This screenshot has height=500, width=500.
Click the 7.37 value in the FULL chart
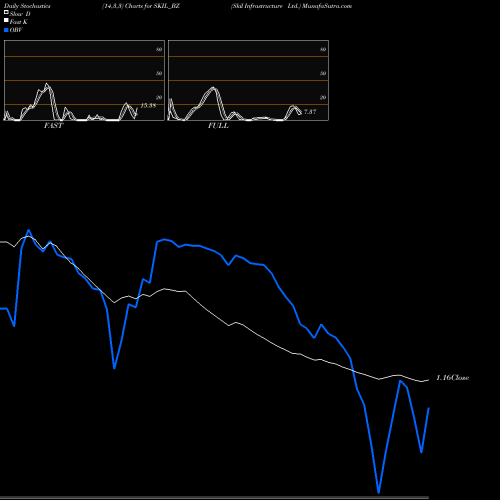click(310, 112)
